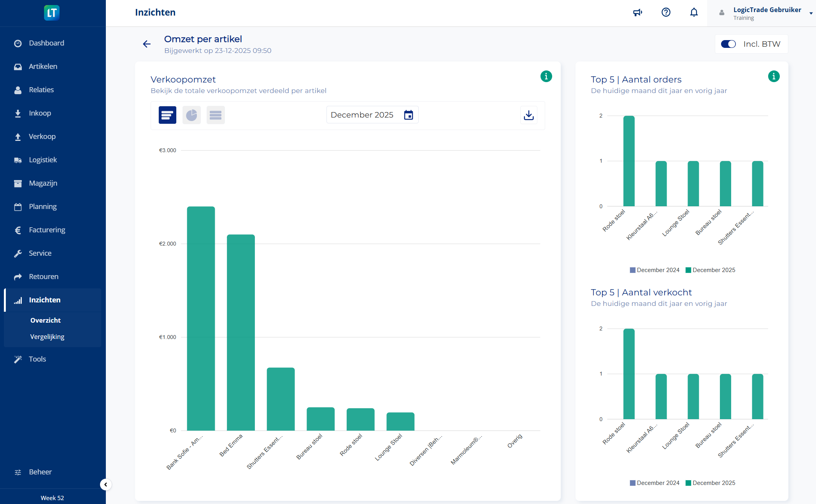This screenshot has height=504, width=816.
Task: Switch the chart to pie view
Action: tap(191, 115)
